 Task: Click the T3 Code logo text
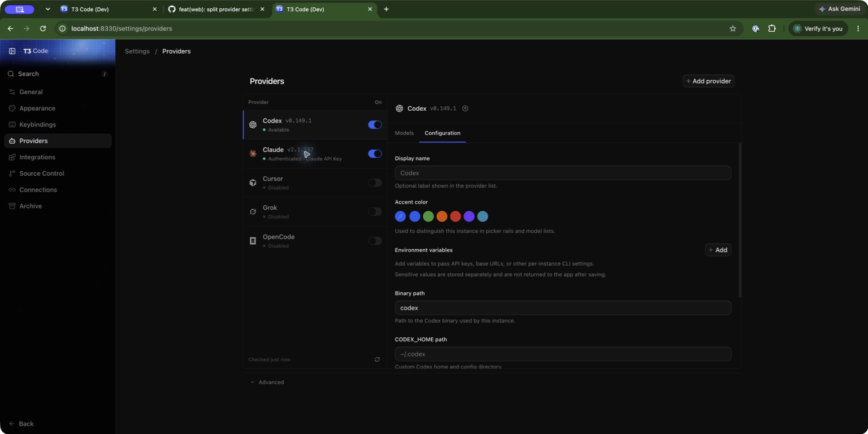pyautogui.click(x=36, y=51)
